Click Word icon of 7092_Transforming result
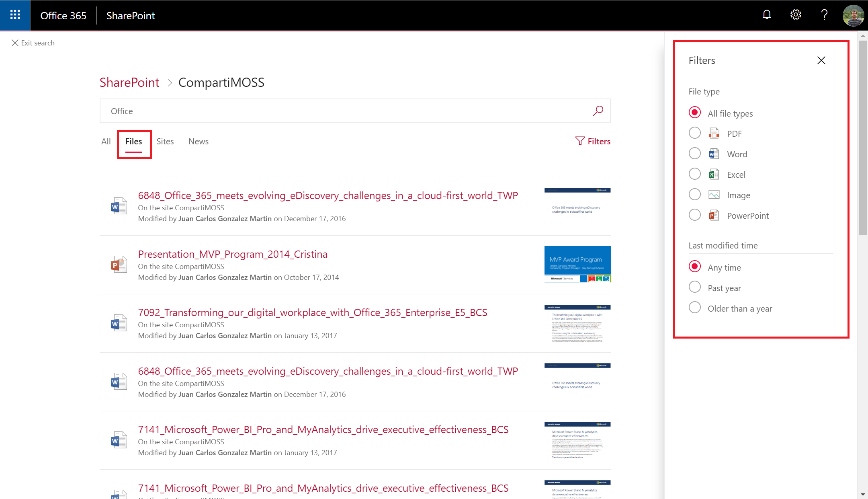The width and height of the screenshot is (868, 499). (x=119, y=323)
